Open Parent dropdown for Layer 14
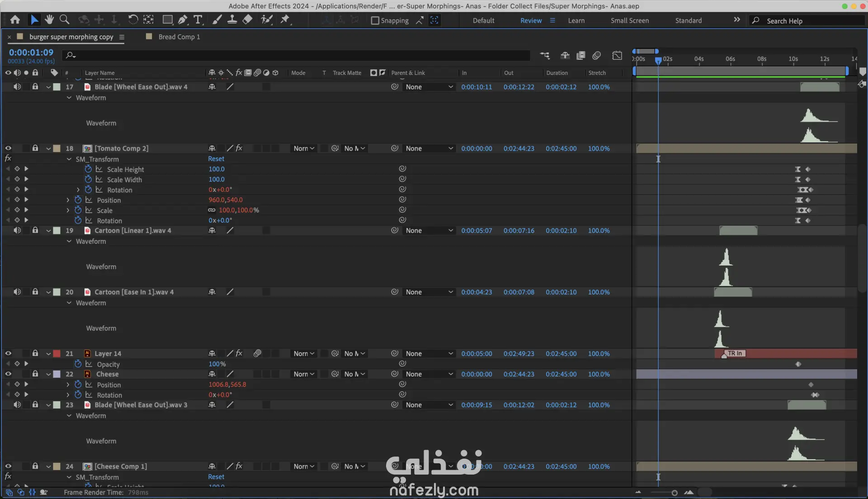Image resolution: width=868 pixels, height=499 pixels. (429, 354)
